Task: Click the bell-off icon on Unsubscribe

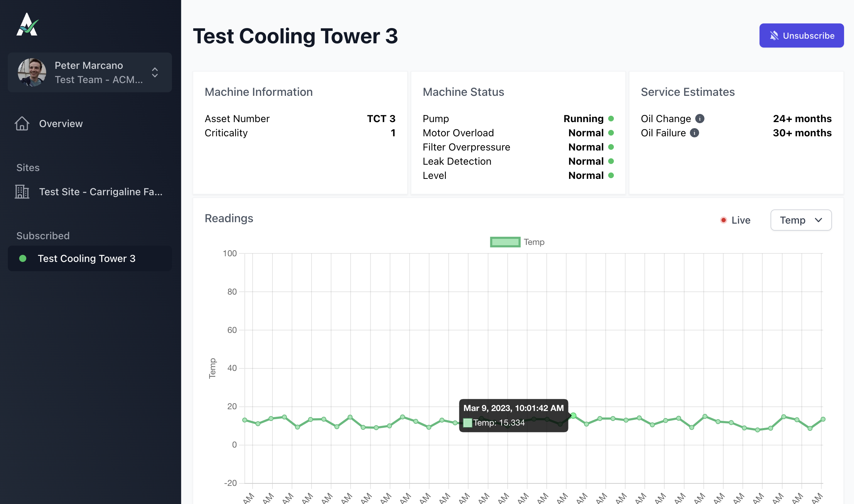Action: point(774,35)
